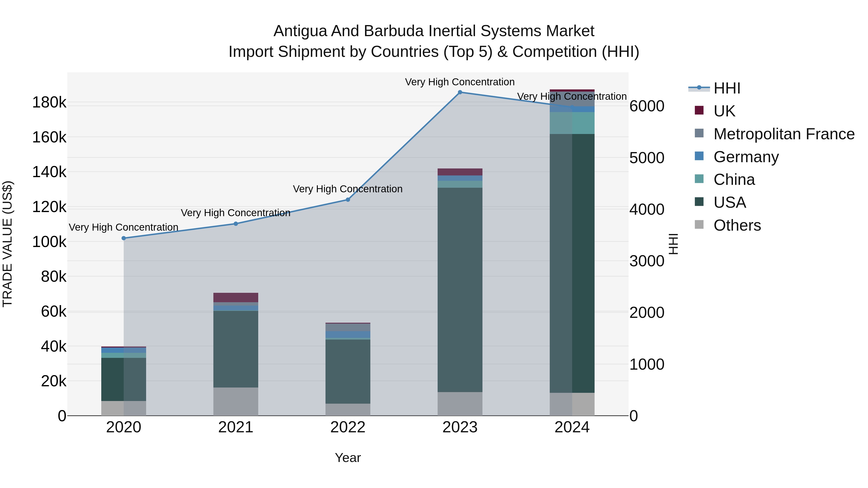Toggle Metropolitan France legend entry
Screen dimensions: 868x488
(774, 134)
